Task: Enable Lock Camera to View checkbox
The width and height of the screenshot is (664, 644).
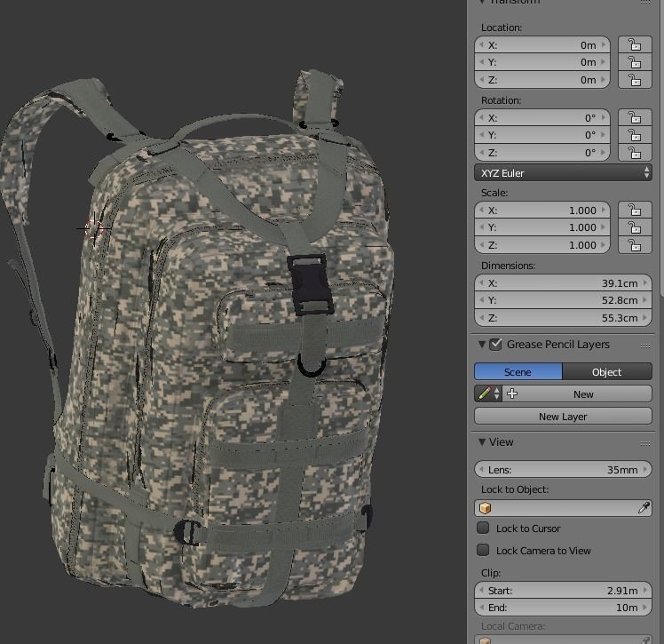Action: (x=483, y=550)
